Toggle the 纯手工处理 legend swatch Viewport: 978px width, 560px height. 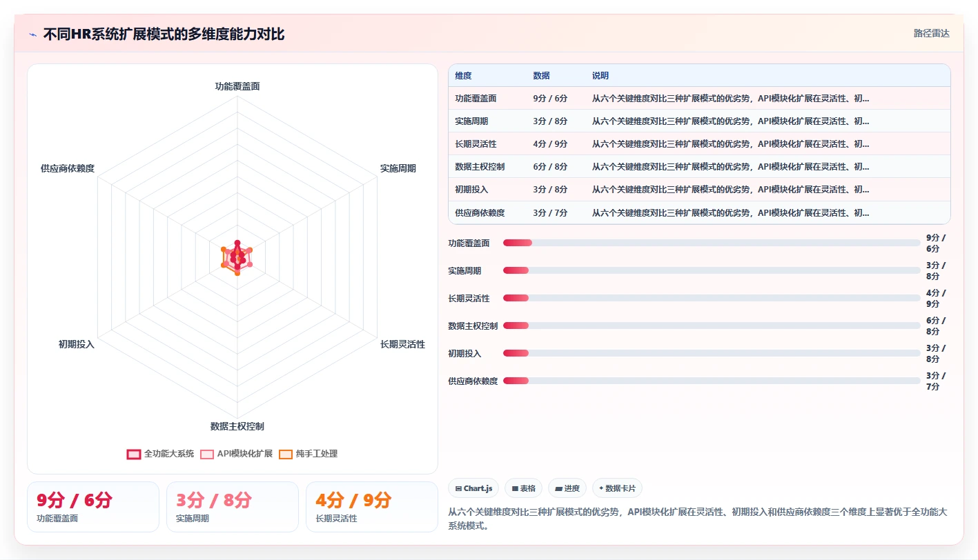click(x=286, y=454)
